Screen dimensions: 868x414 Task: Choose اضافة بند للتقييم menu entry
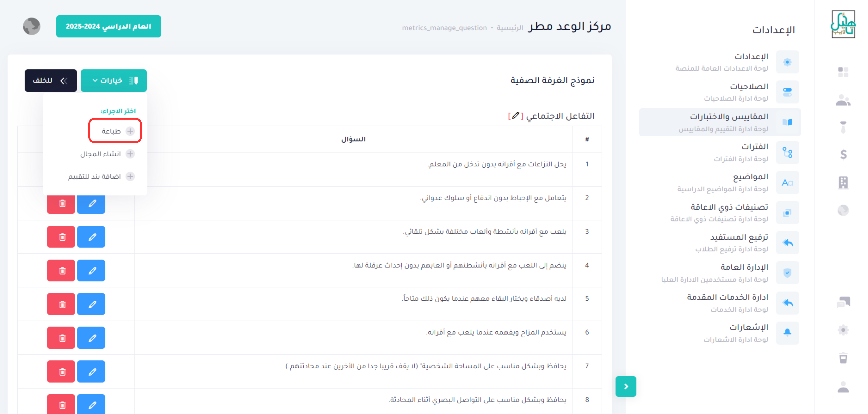pos(101,176)
